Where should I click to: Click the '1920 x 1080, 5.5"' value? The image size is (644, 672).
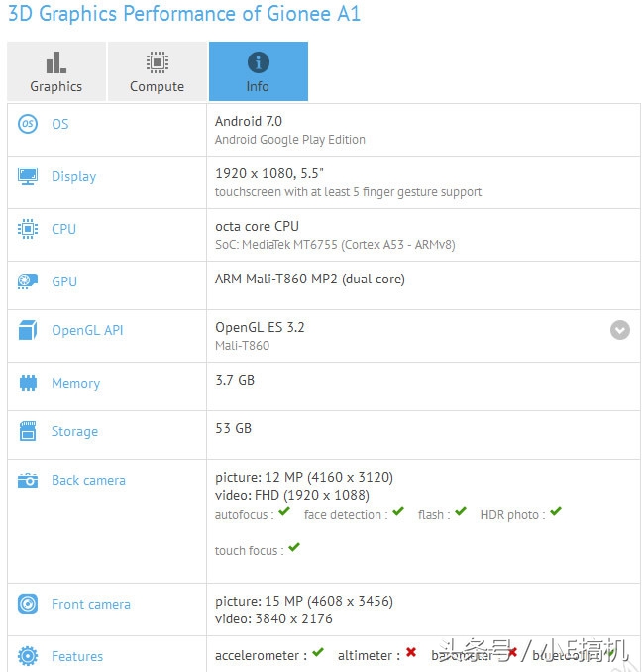tap(269, 173)
